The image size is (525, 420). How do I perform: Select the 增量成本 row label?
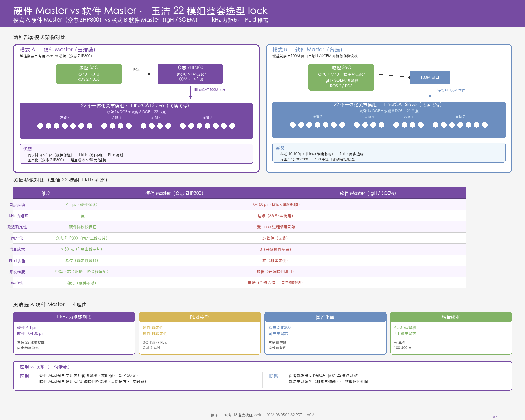point(17,249)
